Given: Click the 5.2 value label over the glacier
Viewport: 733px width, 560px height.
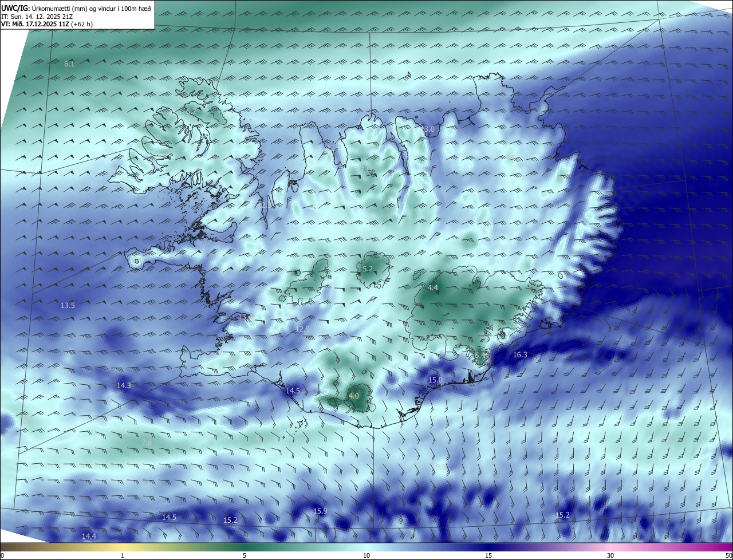Looking at the screenshot, I should pos(368,269).
